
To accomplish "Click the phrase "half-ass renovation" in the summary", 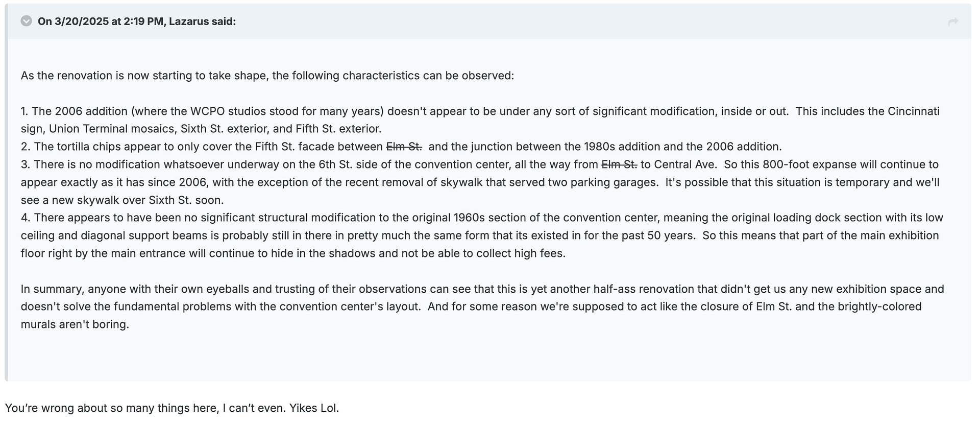I will pyautogui.click(x=644, y=289).
